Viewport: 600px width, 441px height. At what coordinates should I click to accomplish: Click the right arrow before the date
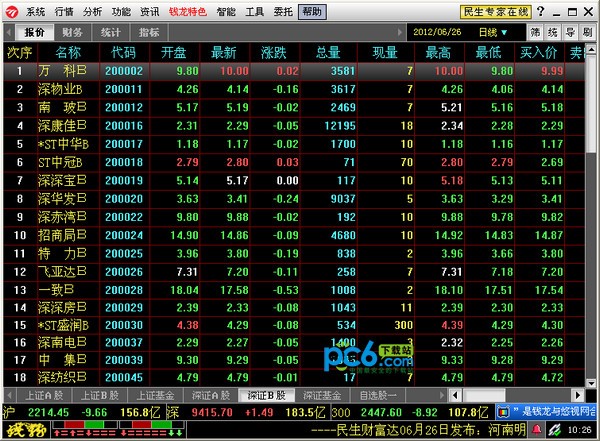[400, 33]
